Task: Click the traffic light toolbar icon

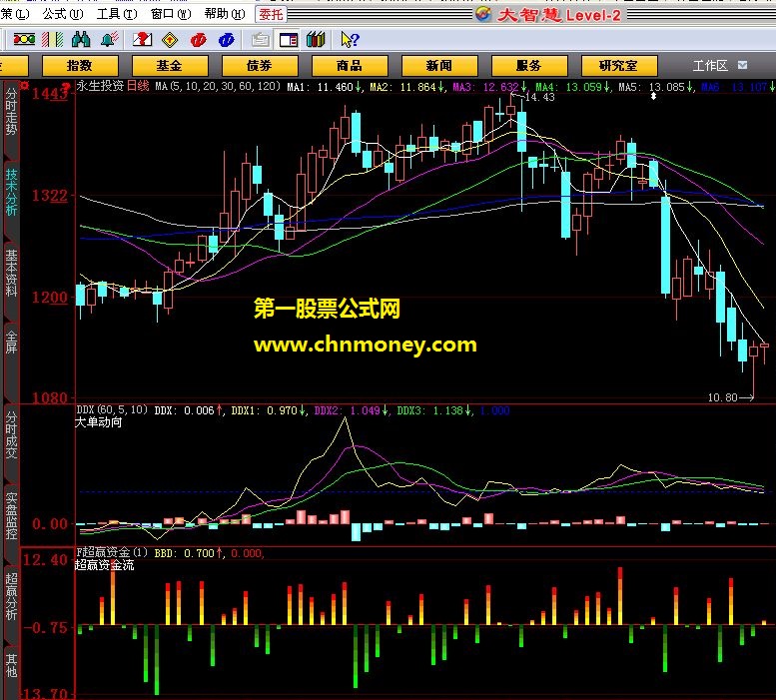Action: pos(24,40)
